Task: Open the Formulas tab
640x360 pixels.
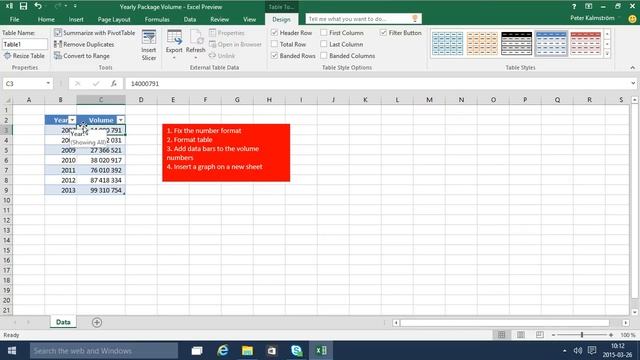Action: (x=157, y=19)
